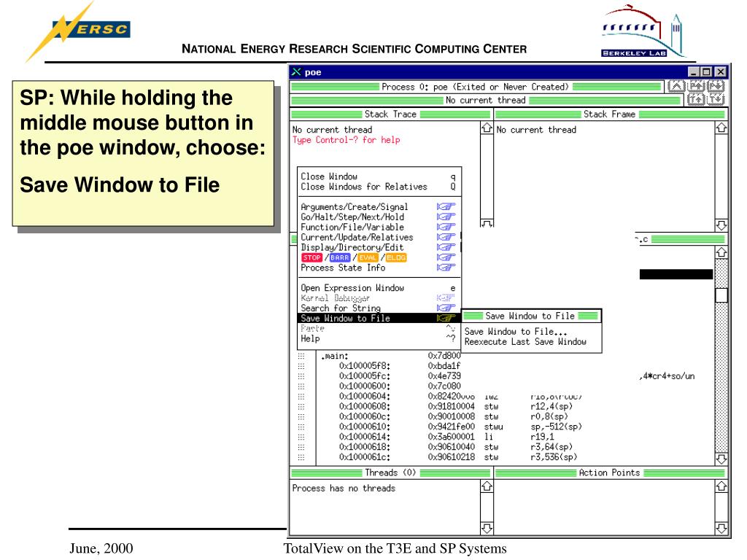Viewport: 747px width, 560px height.
Task: Click the Stack Trace scrollbar track
Action: pos(487,176)
